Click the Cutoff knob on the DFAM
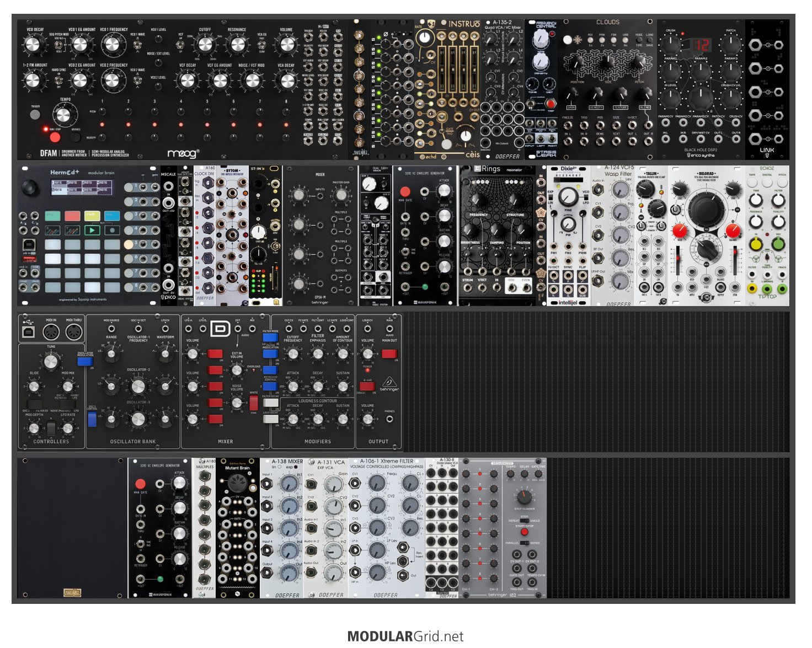This screenshot has width=812, height=648. pos(205,45)
